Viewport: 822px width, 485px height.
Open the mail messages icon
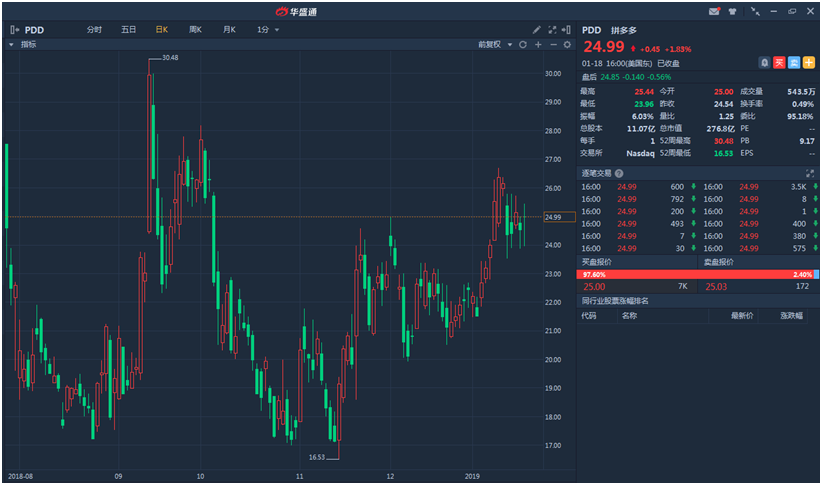point(714,11)
